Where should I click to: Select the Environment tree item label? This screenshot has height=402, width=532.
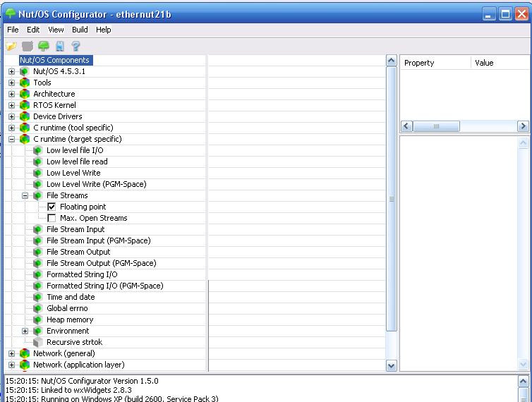(x=68, y=331)
